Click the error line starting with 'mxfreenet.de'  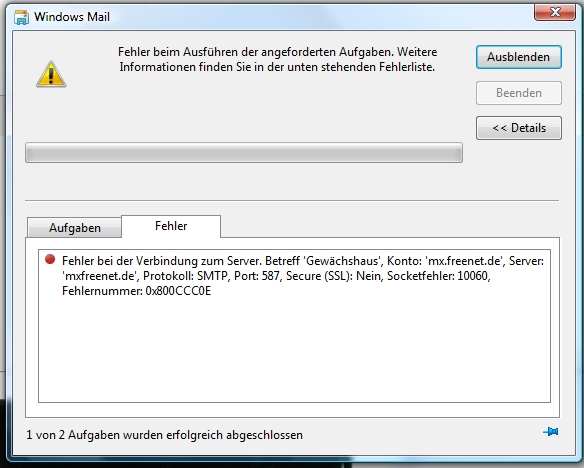[x=276, y=276]
